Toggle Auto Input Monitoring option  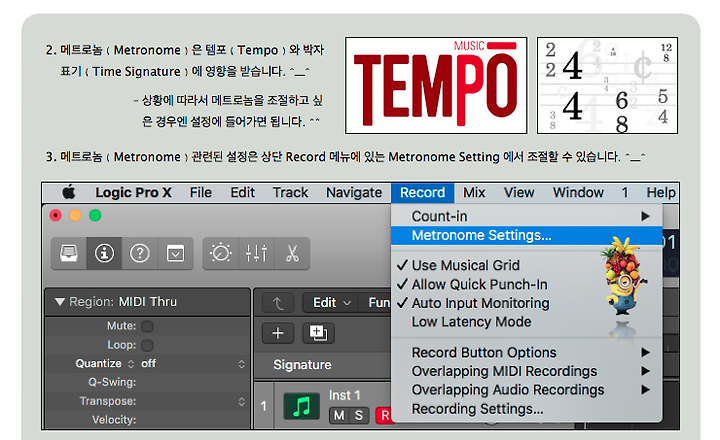[527, 303]
